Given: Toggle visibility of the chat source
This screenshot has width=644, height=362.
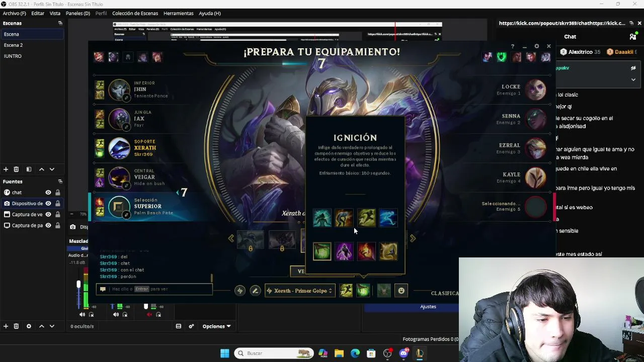Looking at the screenshot, I should coord(48,193).
